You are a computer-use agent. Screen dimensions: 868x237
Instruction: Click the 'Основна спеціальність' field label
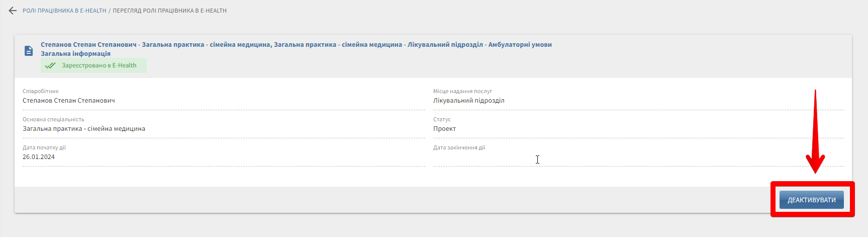(53, 120)
